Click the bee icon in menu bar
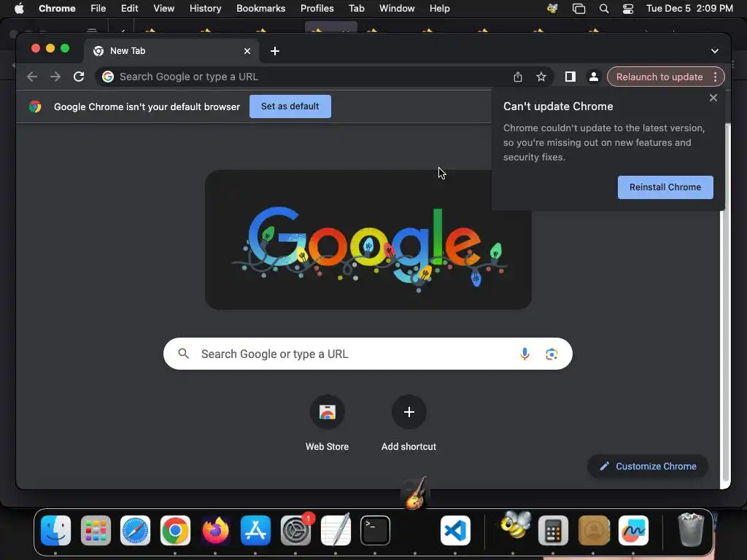 click(x=553, y=8)
